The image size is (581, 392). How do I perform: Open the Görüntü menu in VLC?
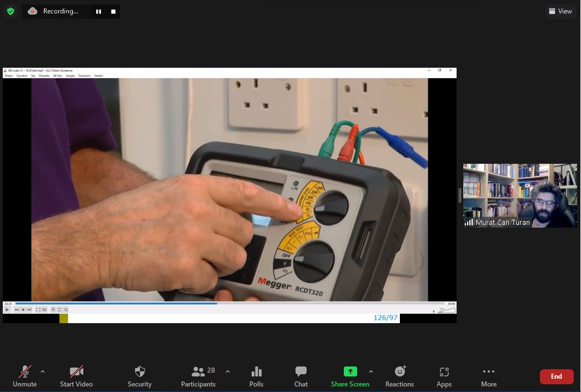tap(44, 76)
